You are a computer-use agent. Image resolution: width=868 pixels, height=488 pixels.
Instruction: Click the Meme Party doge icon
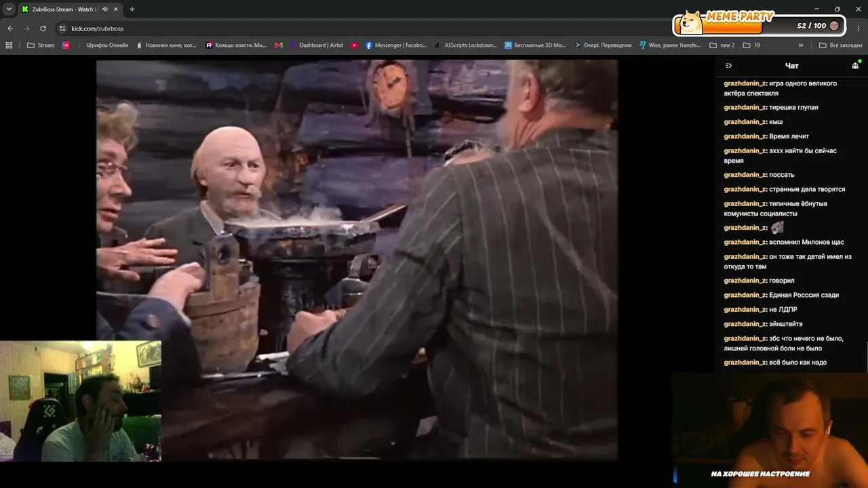(692, 22)
